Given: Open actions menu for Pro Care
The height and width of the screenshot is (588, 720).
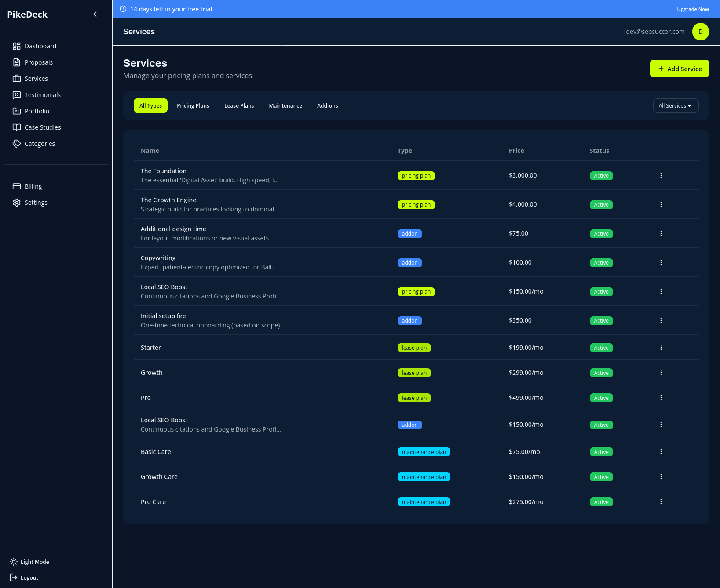Looking at the screenshot, I should 661,501.
